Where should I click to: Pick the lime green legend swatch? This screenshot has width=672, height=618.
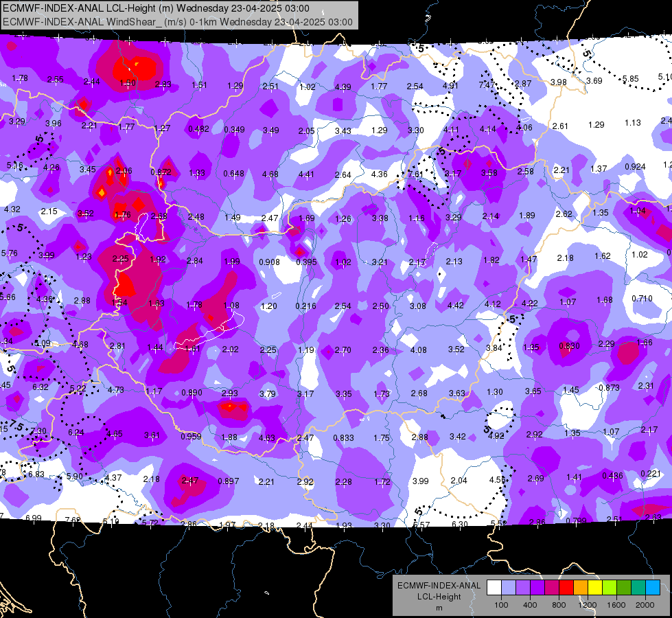point(610,588)
